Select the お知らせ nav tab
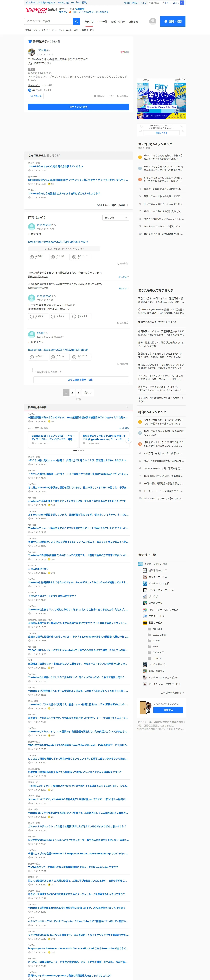The height and width of the screenshot is (980, 210). [133, 22]
